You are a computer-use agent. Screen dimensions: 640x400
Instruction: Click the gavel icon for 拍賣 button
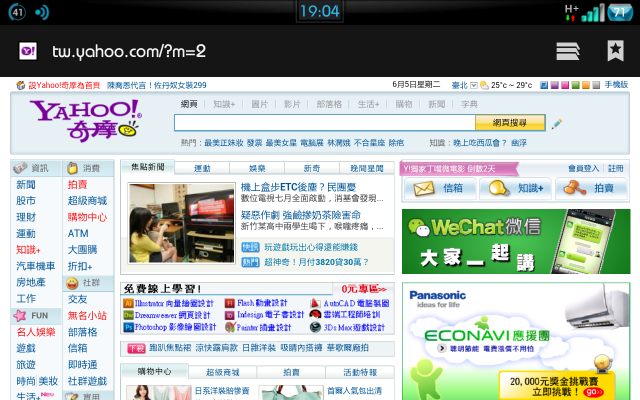pyautogui.click(x=574, y=188)
